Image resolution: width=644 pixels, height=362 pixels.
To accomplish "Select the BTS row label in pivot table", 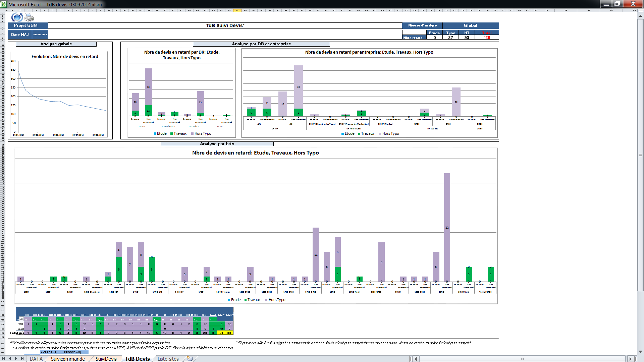I will [20, 324].
